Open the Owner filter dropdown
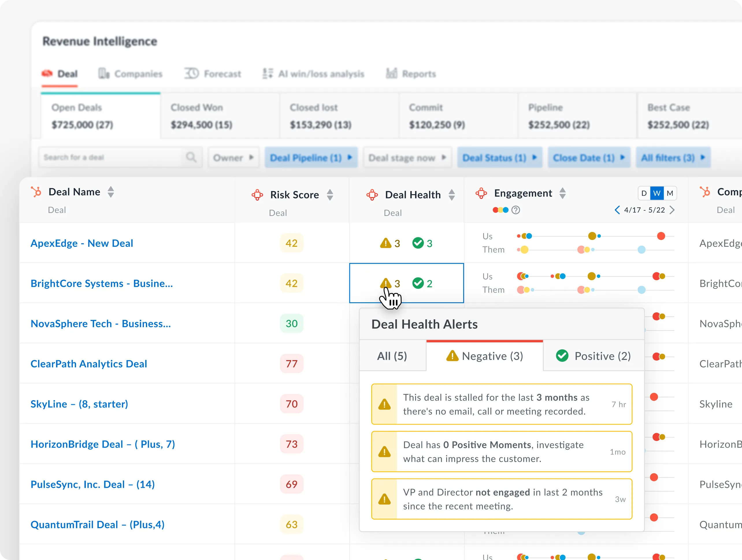Image resolution: width=742 pixels, height=560 pixels. coord(233,157)
